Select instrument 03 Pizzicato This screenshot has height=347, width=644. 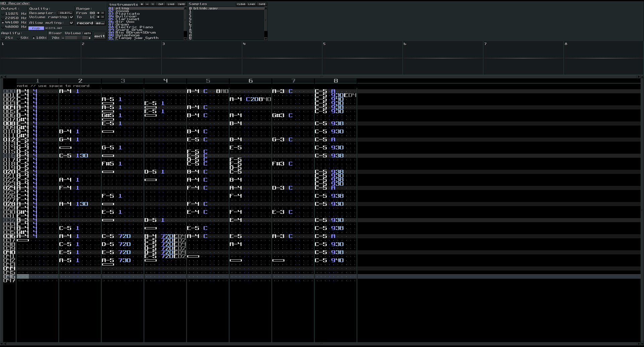(146, 14)
